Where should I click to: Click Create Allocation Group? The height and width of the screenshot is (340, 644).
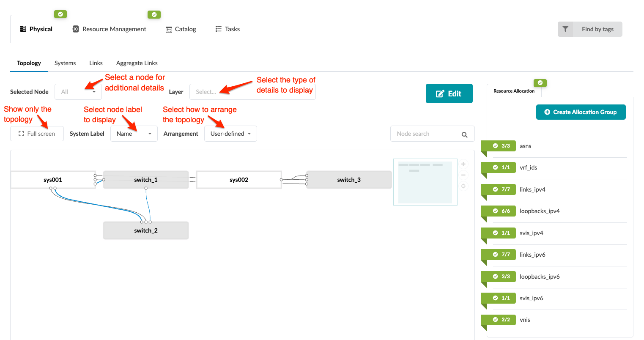(581, 112)
